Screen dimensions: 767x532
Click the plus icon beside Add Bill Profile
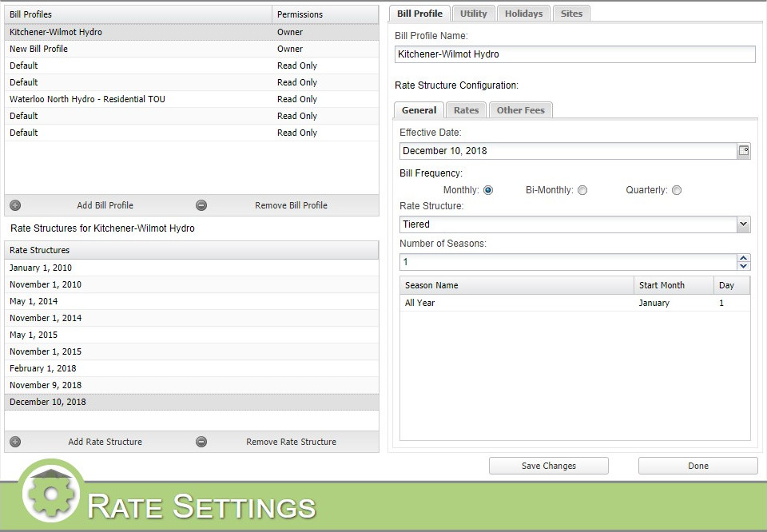(x=15, y=205)
